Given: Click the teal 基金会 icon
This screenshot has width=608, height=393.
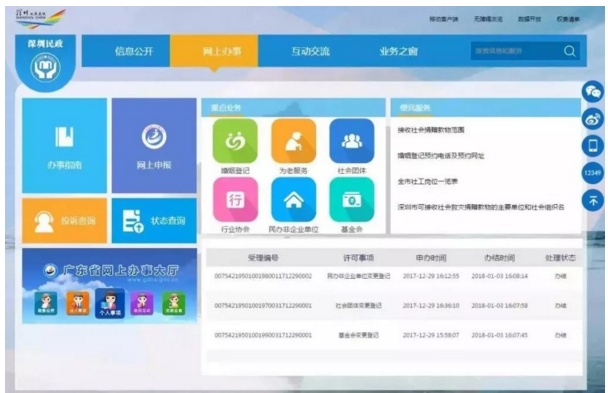Looking at the screenshot, I should click(x=352, y=200).
